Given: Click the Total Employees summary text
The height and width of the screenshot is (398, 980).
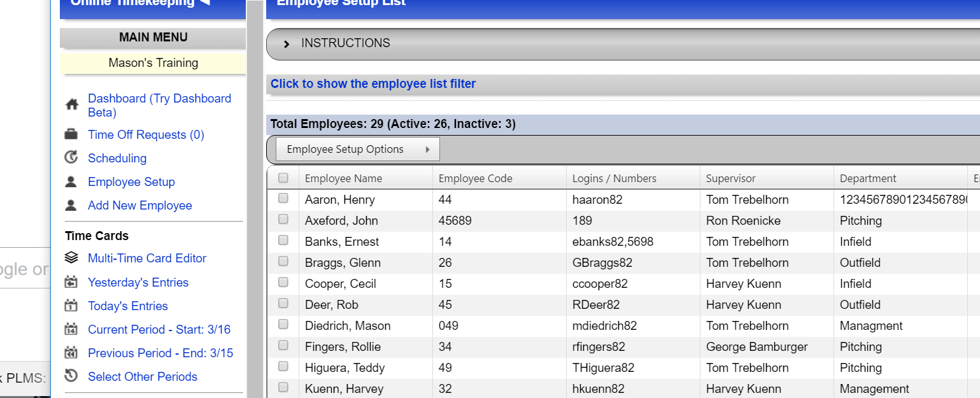Looking at the screenshot, I should (x=393, y=124).
